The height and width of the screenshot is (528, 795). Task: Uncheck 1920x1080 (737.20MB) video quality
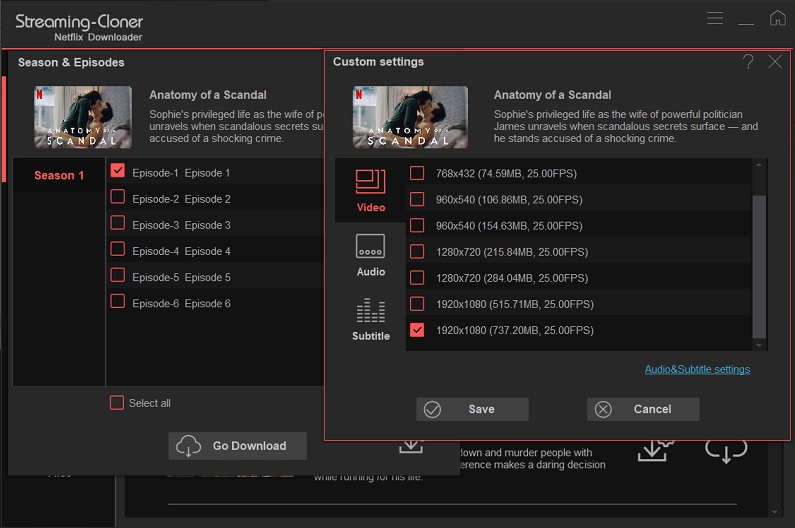click(417, 330)
